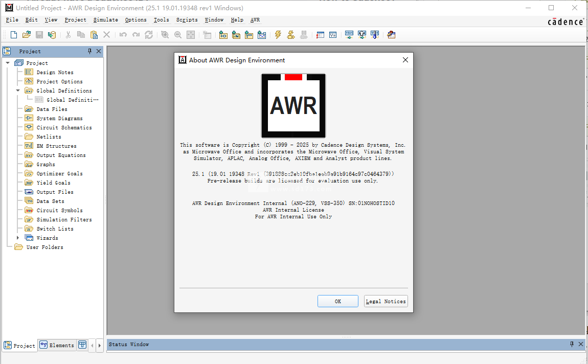Switch to the Project tab at bottom
Screen dimensions: 588x364
click(19, 345)
